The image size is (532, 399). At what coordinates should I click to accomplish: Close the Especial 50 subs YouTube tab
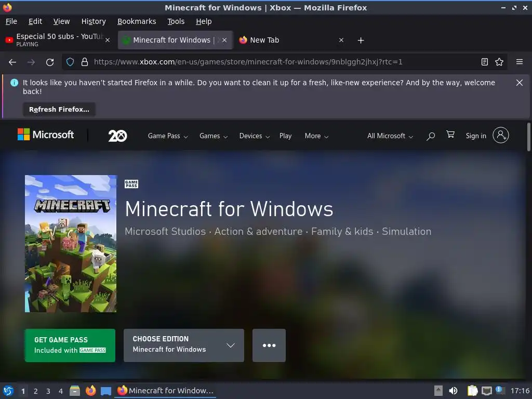click(108, 40)
